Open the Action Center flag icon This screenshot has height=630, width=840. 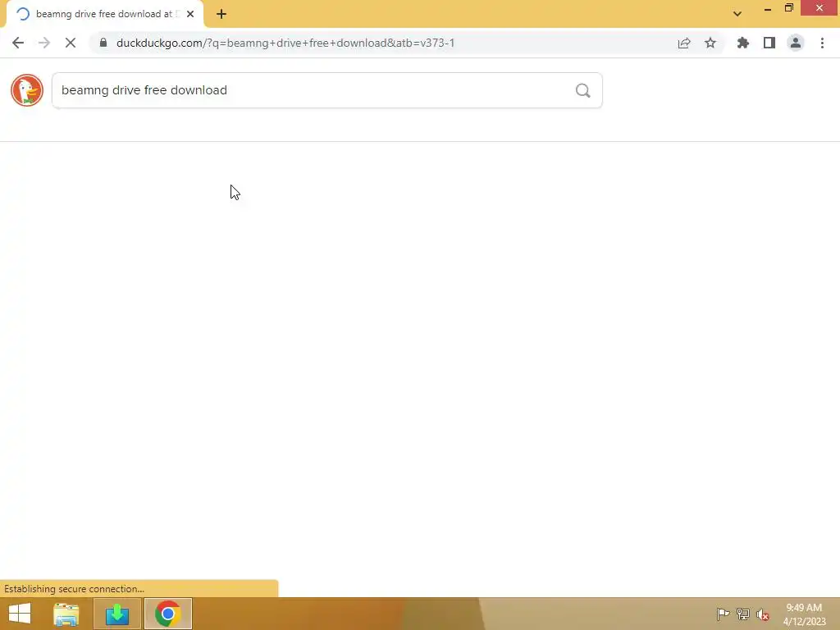(x=723, y=614)
